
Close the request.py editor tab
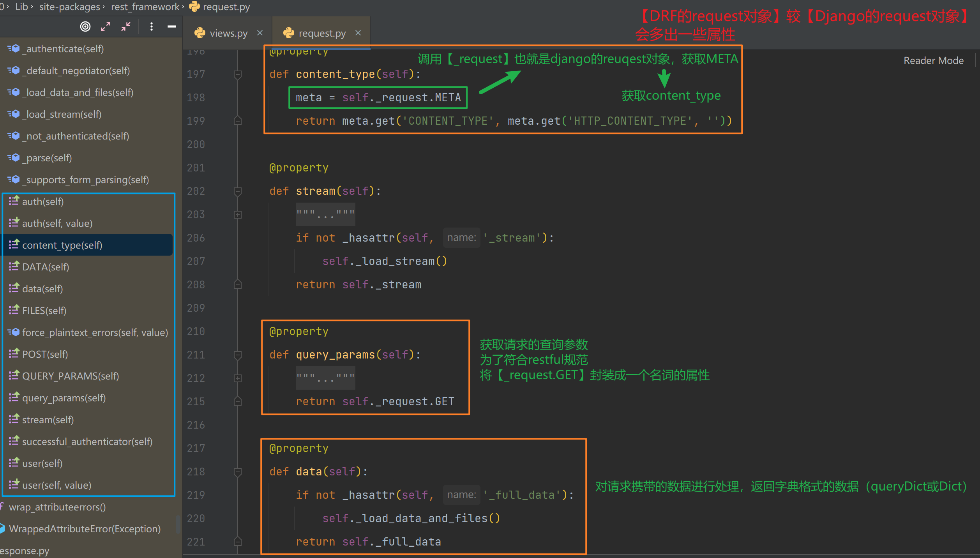[358, 33]
